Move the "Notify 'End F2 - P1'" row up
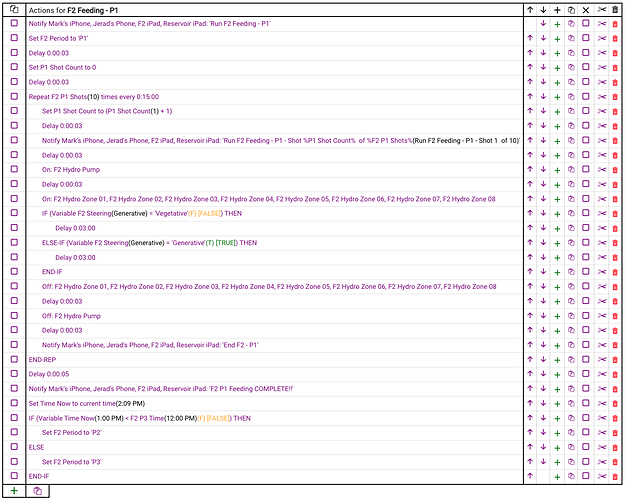 530,345
